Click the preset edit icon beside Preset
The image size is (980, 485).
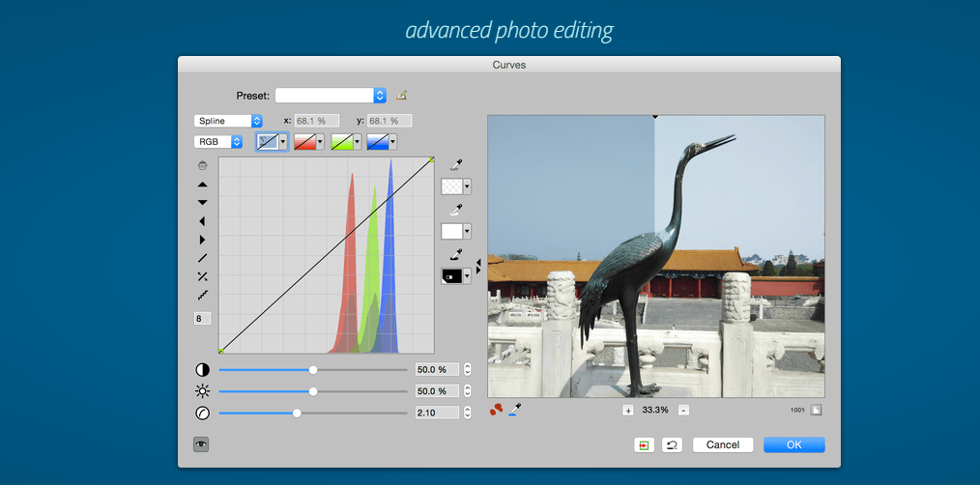[x=402, y=96]
